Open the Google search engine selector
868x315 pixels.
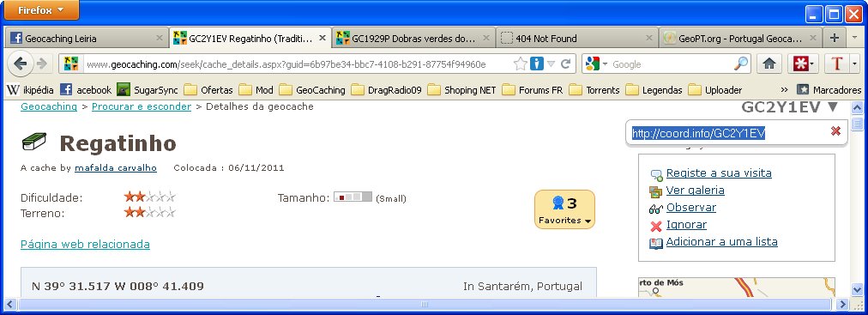pos(596,64)
